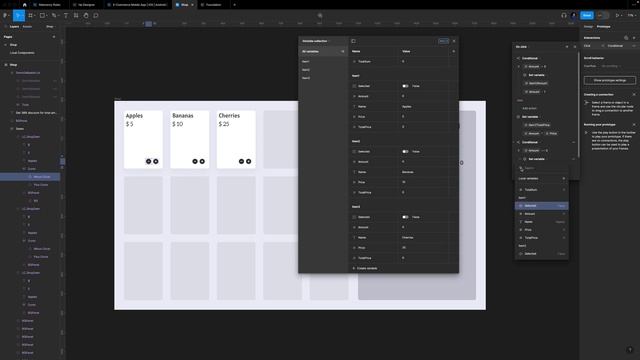Select highlighted Selected variable in picker
This screenshot has width=640, height=360.
(542, 206)
